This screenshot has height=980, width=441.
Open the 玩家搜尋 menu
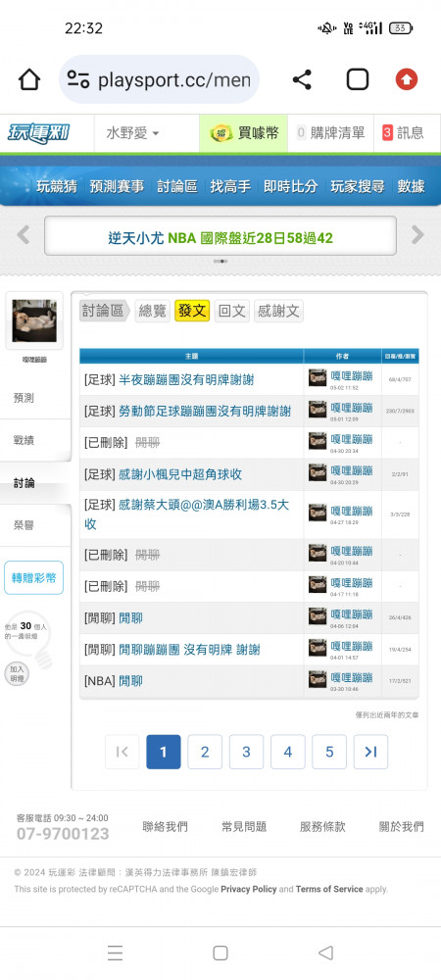(x=358, y=186)
